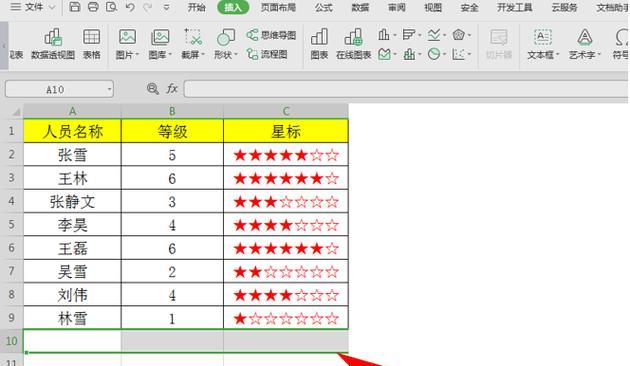Insert a 思维导图 mind map
The image size is (630, 366).
pyautogui.click(x=271, y=35)
